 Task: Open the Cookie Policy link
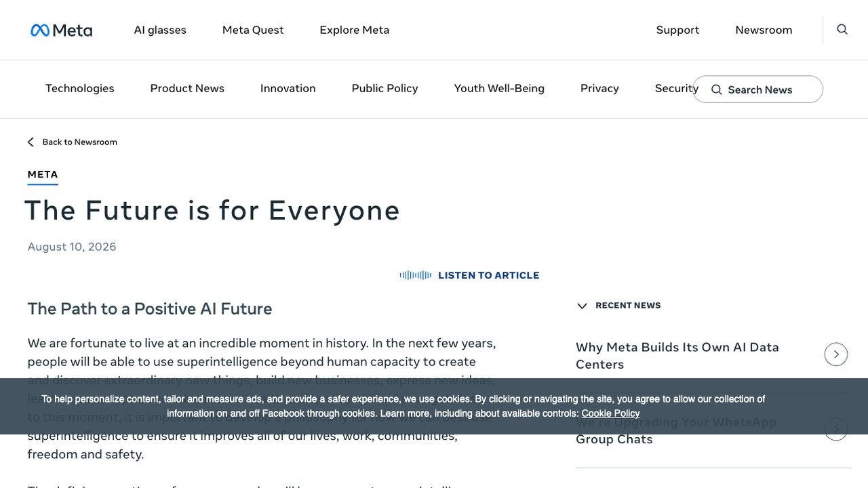[610, 413]
